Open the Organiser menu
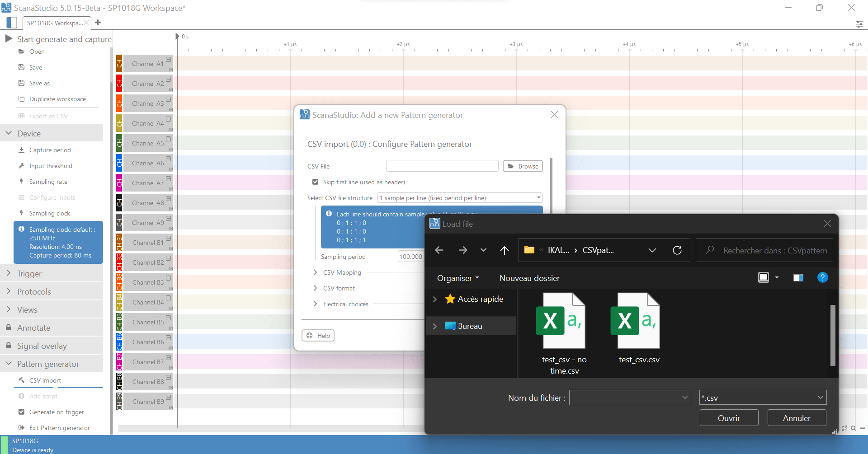This screenshot has height=454, width=868. (458, 278)
